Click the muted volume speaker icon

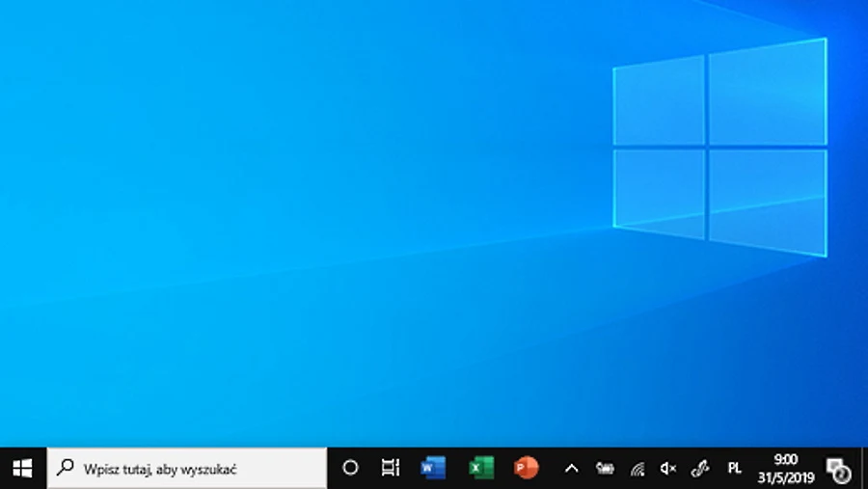pyautogui.click(x=668, y=469)
